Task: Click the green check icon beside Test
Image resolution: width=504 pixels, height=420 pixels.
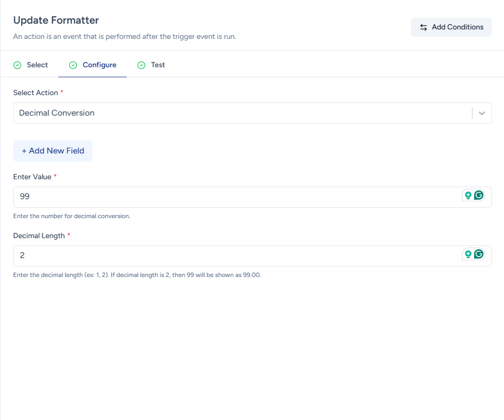Action: (141, 65)
